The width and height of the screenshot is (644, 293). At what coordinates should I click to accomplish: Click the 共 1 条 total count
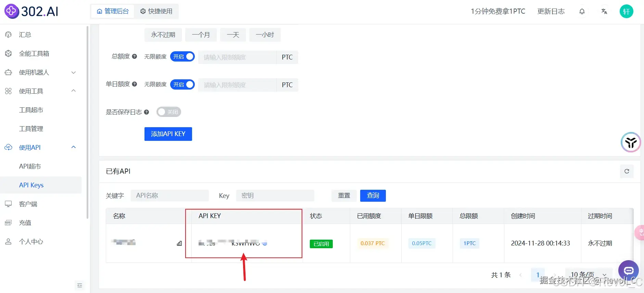tap(501, 275)
